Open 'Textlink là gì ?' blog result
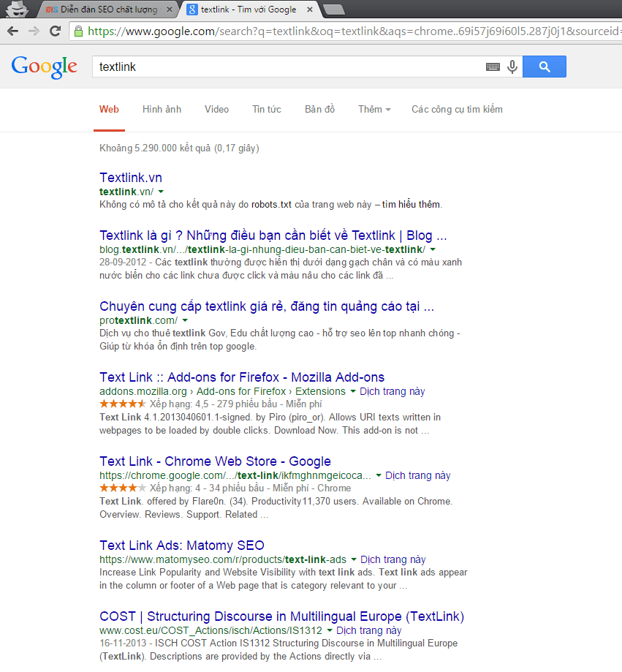 273,235
